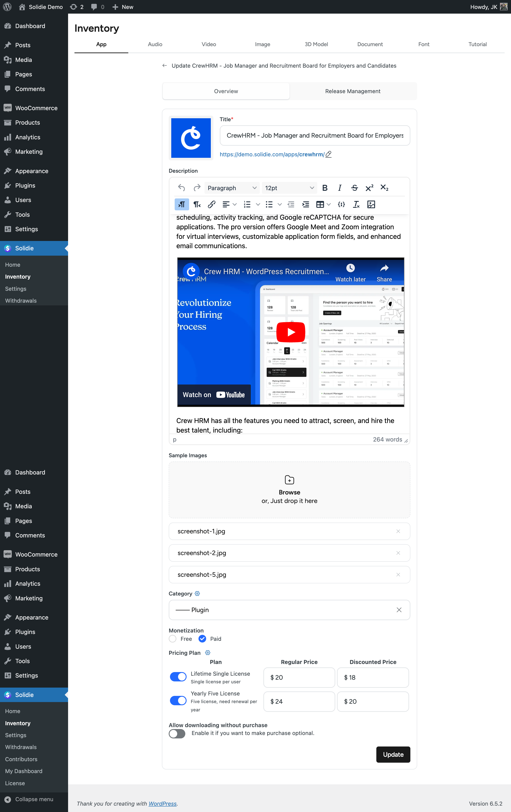This screenshot has width=511, height=812.
Task: Expand numbered list style options arrow
Action: point(258,204)
